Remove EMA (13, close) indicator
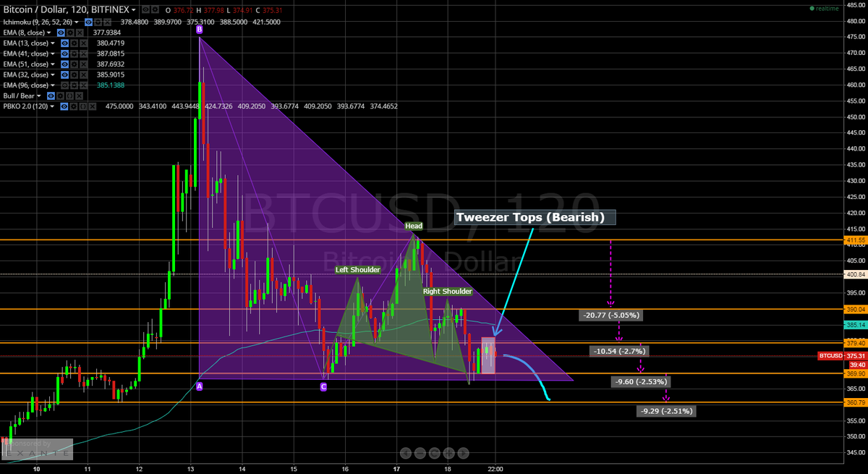Image resolution: width=868 pixels, height=474 pixels. point(83,43)
